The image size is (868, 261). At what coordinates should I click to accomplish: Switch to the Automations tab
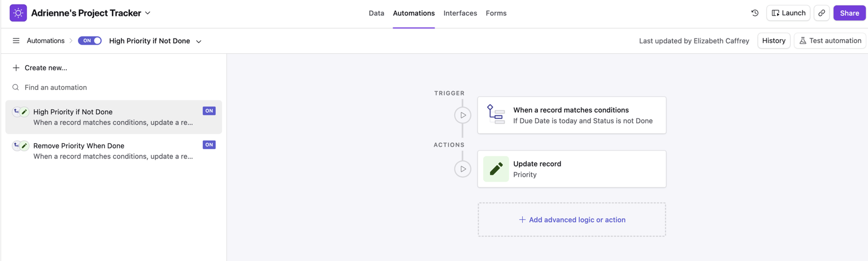point(414,13)
